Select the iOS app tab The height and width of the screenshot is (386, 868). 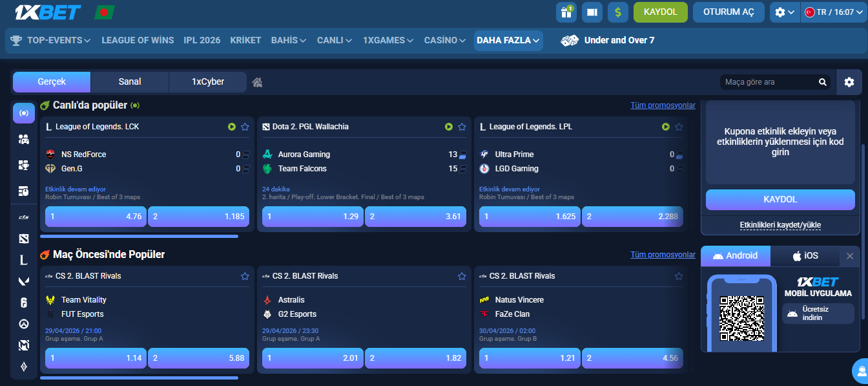pyautogui.click(x=805, y=256)
